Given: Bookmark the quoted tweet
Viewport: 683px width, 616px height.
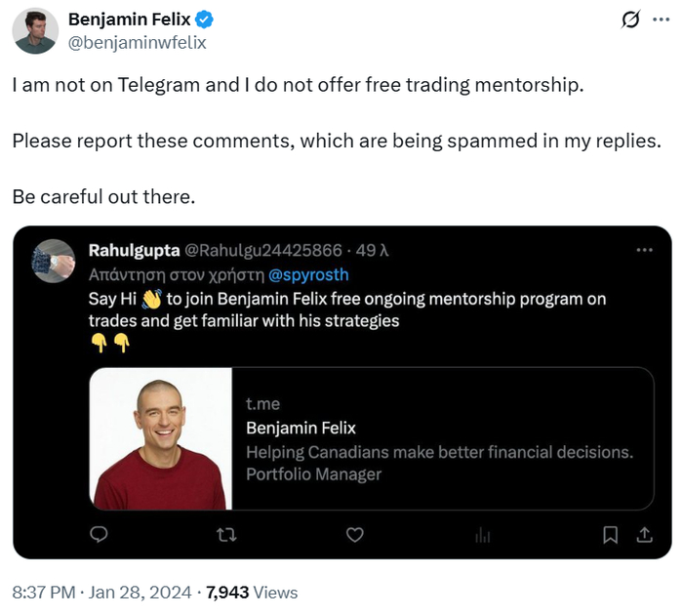Looking at the screenshot, I should pyautogui.click(x=610, y=534).
